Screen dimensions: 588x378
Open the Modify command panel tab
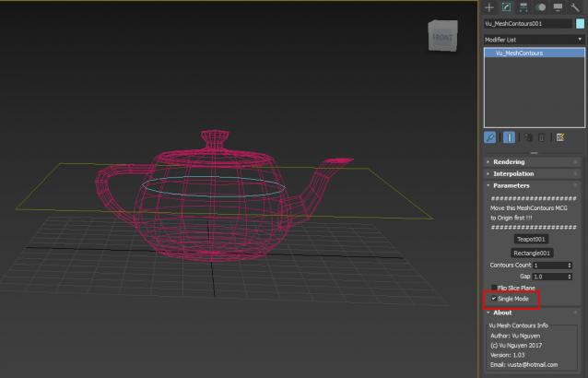point(506,7)
